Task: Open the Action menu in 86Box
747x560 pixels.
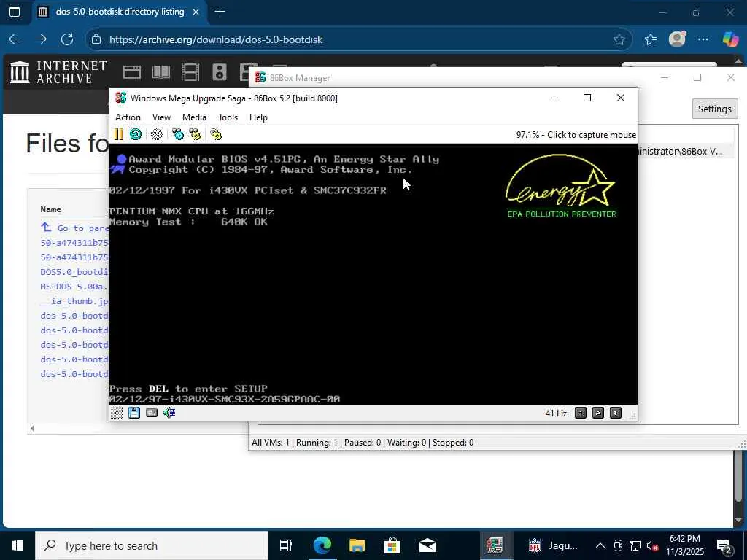Action: coord(128,117)
